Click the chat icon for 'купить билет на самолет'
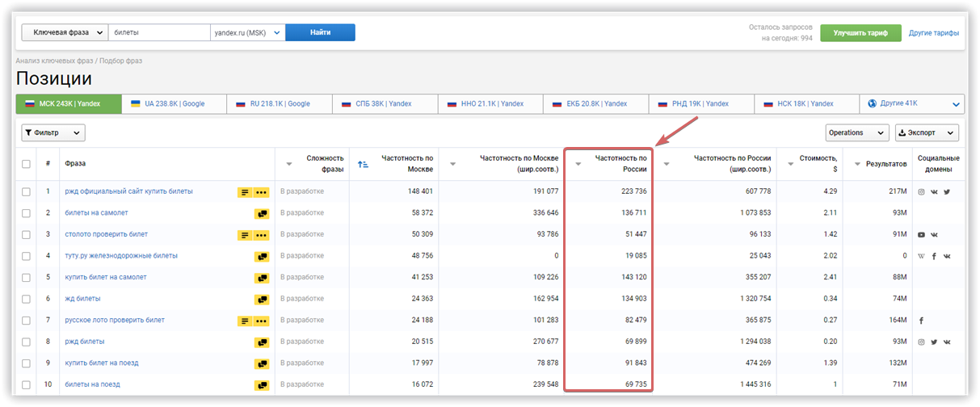Viewport: 980px width, 407px height. 261,278
